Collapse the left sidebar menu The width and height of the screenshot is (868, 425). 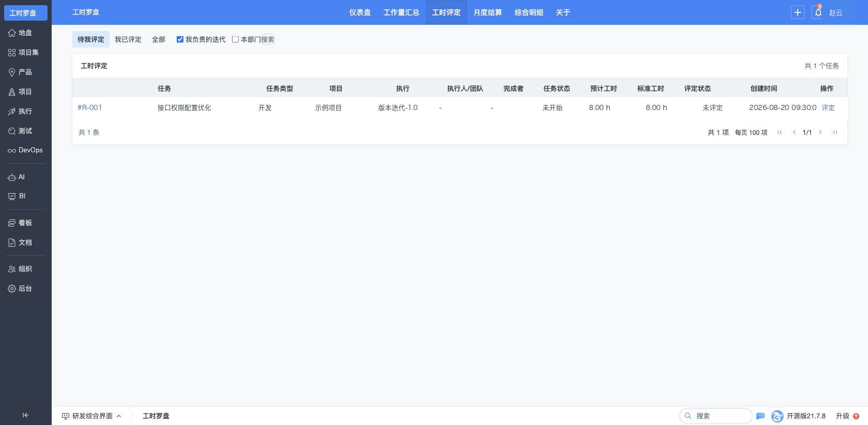(x=25, y=415)
